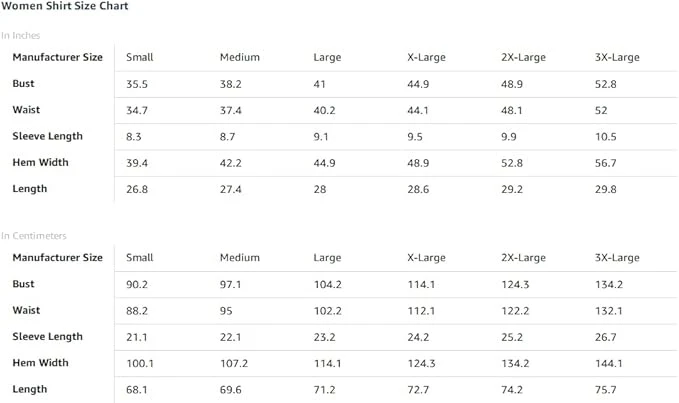
Task: Select the length value 29.8 inches
Action: click(606, 188)
